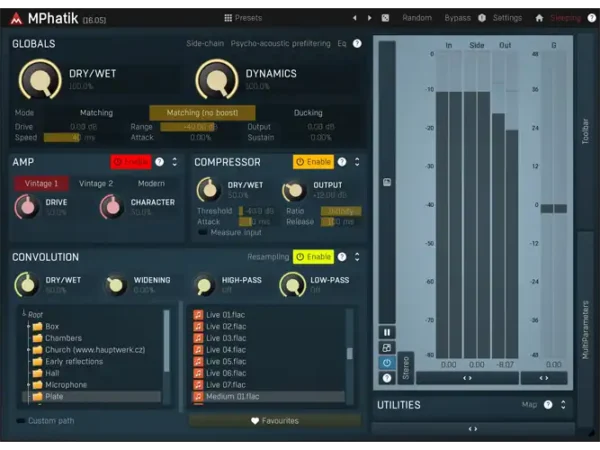This screenshot has height=450, width=600.
Task: Click the meter power icon
Action: [x=387, y=363]
